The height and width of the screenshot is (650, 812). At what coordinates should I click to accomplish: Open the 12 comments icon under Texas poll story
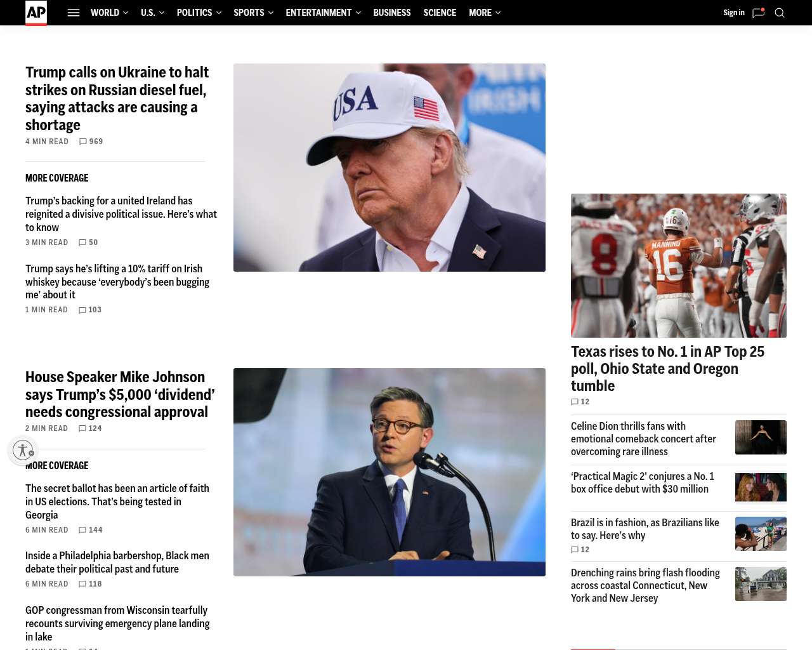[x=575, y=402]
